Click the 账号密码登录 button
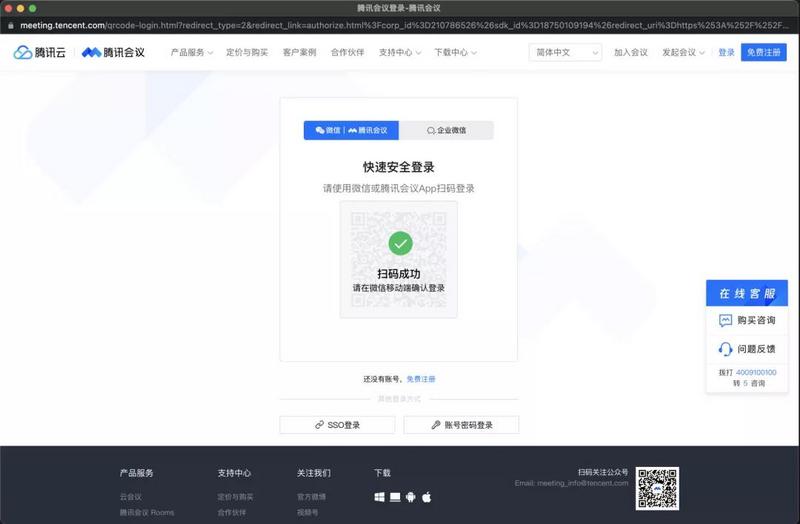This screenshot has height=524, width=800. pyautogui.click(x=461, y=425)
